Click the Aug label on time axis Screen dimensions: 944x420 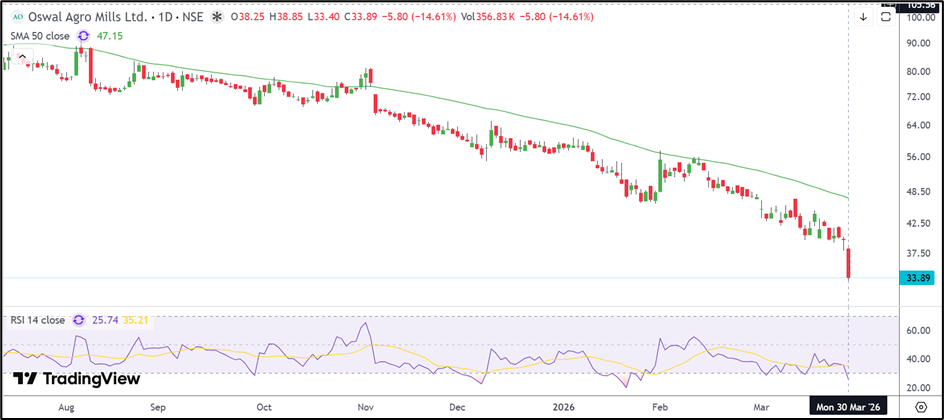66,408
